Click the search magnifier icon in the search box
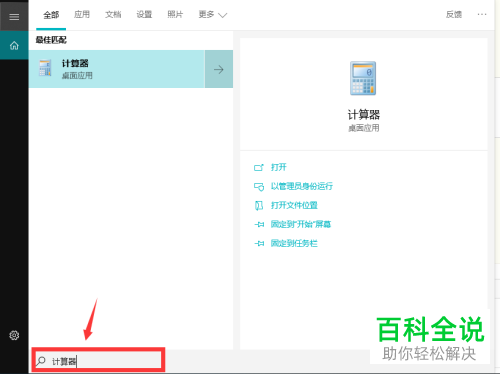 pos(41,361)
